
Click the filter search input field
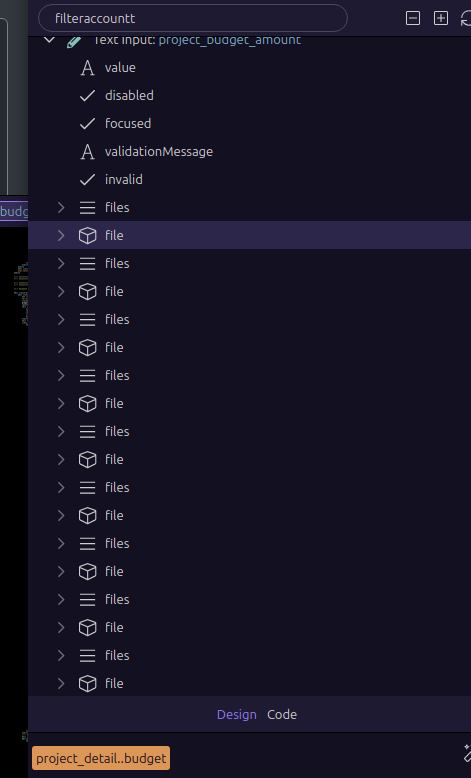(193, 18)
